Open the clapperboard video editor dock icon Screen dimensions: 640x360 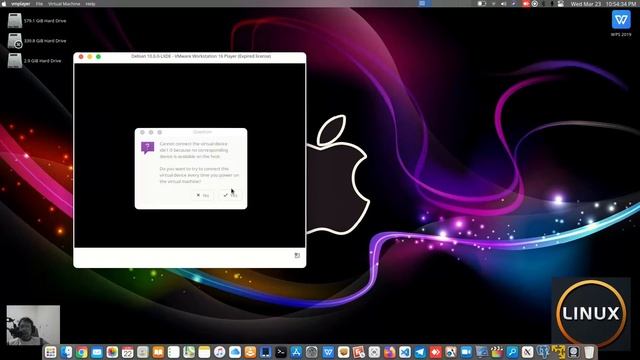497,352
